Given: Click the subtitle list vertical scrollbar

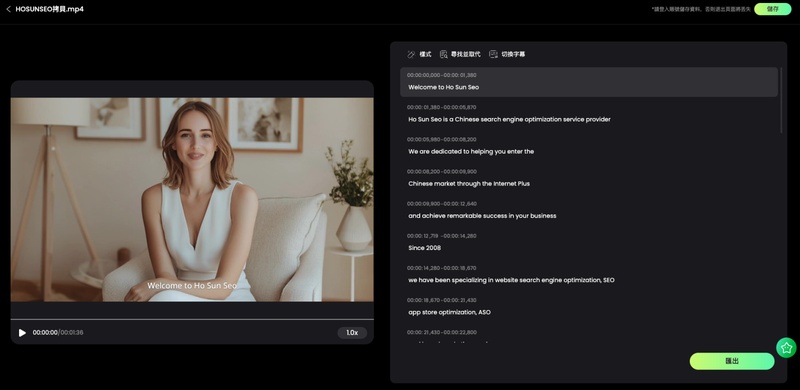Looking at the screenshot, I should point(781,101).
